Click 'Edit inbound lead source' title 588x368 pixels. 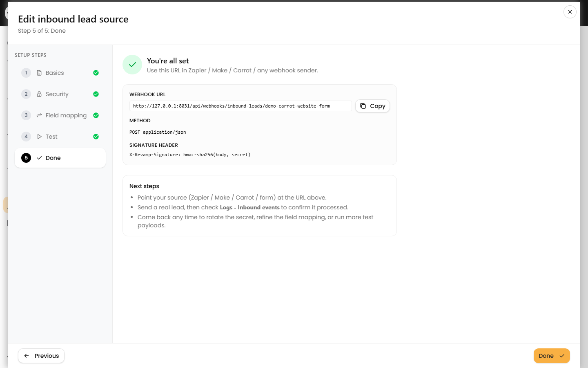73,19
